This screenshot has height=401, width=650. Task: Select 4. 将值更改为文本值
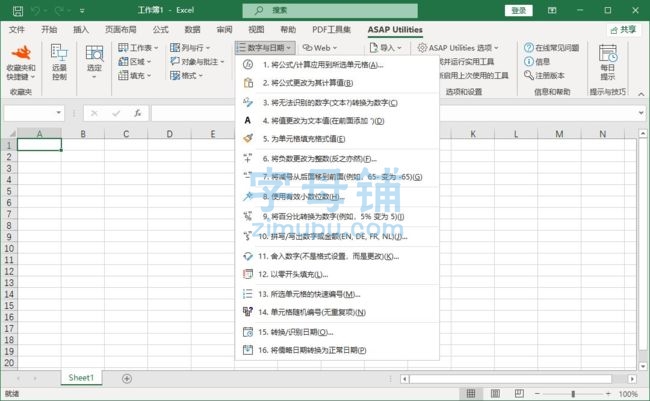coord(337,121)
